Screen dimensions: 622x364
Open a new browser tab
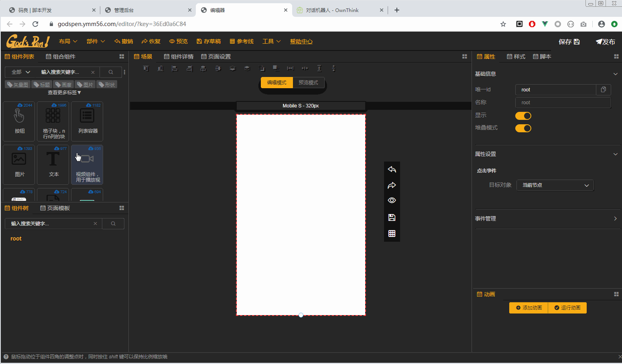(x=397, y=10)
